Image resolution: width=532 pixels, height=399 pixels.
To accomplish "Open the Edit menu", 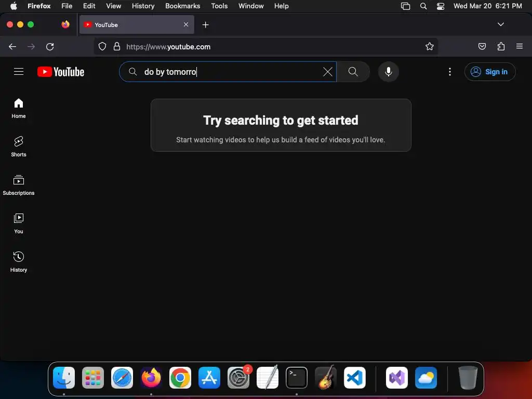I will tap(89, 6).
